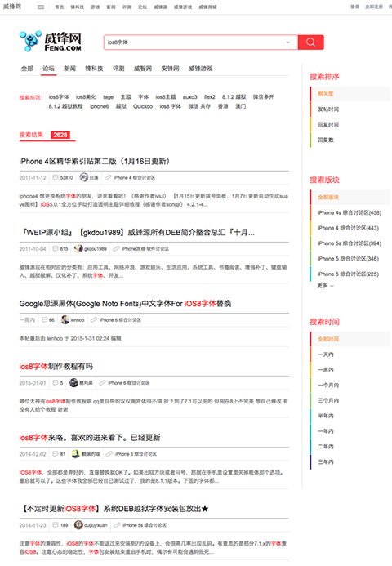Click the comment icon beside 615 replies
The image size is (392, 566).
56,249
